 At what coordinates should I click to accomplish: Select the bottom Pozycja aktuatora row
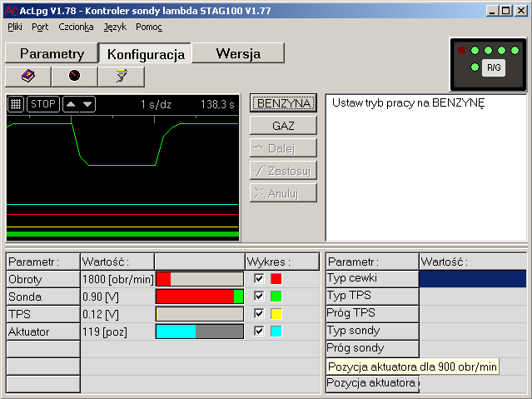point(372,384)
